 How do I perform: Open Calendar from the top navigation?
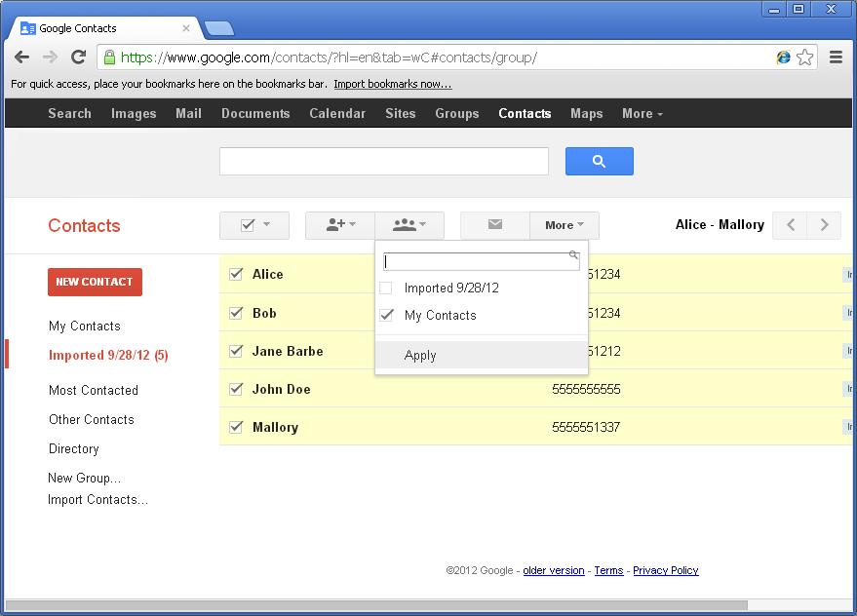[x=337, y=113]
